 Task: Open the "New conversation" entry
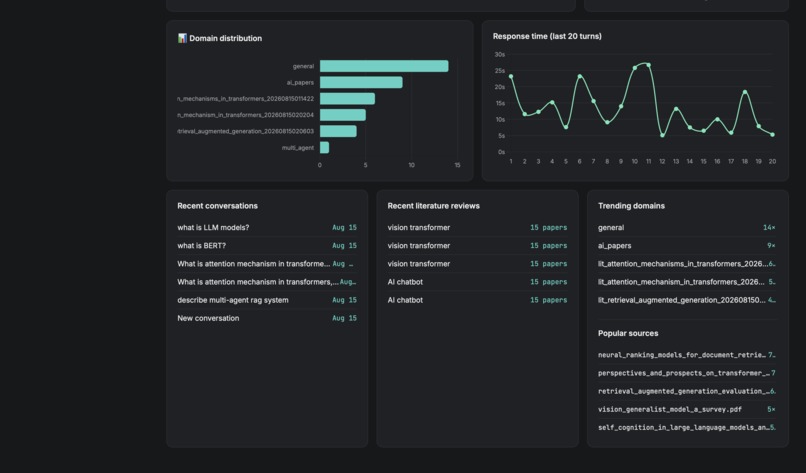pos(267,318)
